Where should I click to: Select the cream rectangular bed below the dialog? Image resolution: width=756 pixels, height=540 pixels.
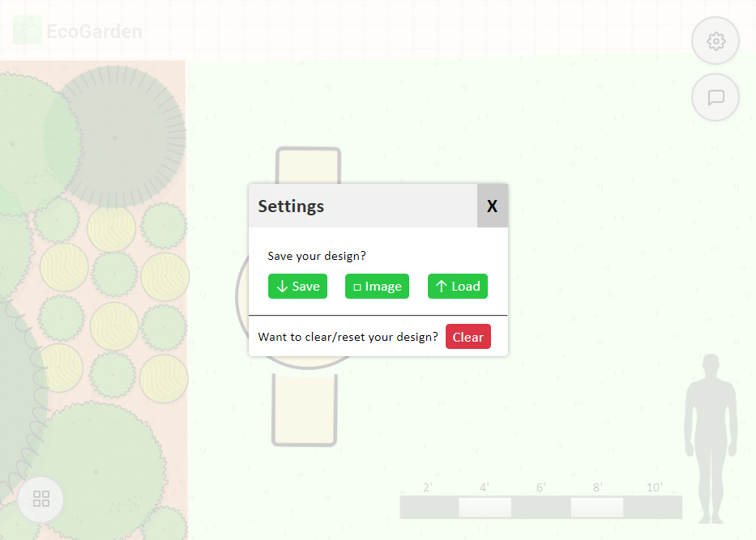pyautogui.click(x=305, y=409)
